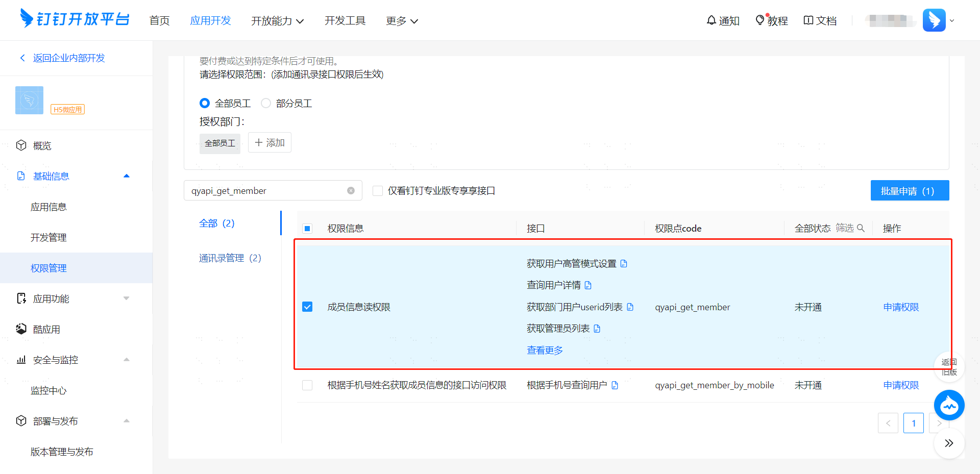
Task: Click the blue floating assistant chat icon
Action: 949,406
